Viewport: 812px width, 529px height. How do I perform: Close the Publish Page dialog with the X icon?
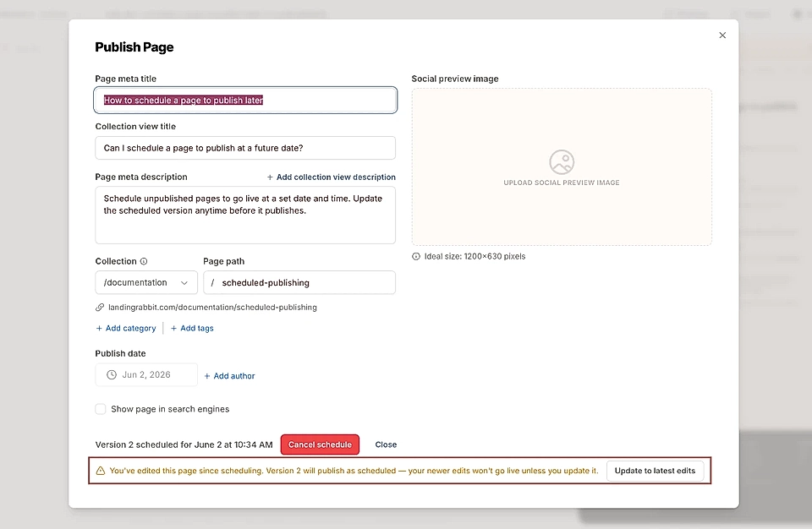pos(722,35)
